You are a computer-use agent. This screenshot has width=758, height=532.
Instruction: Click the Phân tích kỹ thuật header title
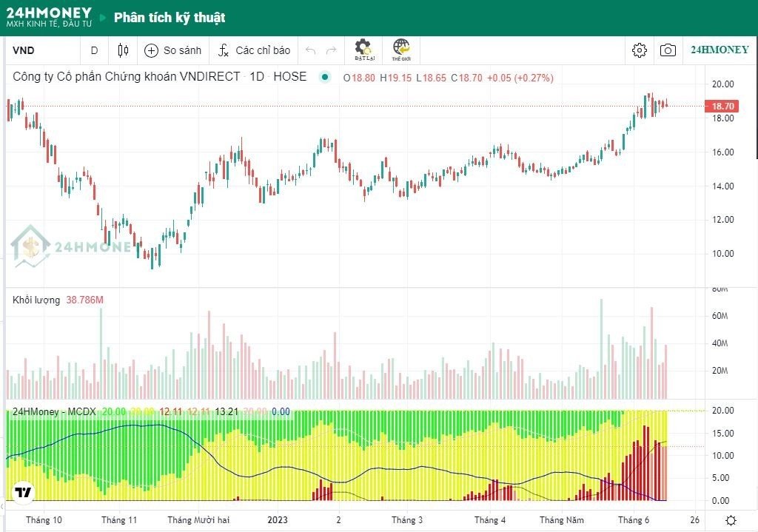pyautogui.click(x=170, y=18)
